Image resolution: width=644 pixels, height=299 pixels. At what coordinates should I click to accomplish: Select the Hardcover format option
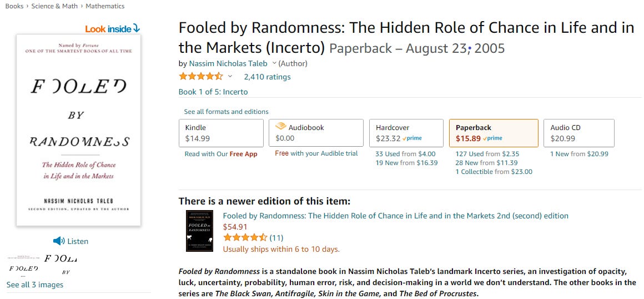[x=406, y=133]
